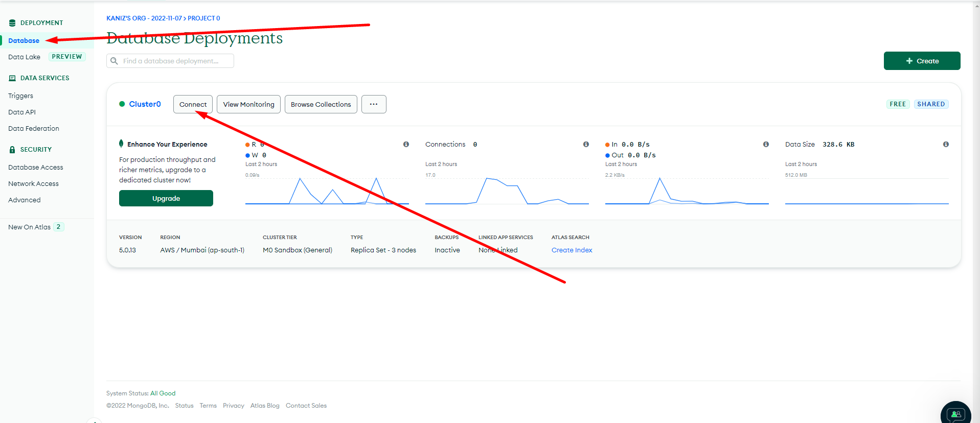Click the Upgrade button
This screenshot has height=423, width=980.
click(x=166, y=198)
